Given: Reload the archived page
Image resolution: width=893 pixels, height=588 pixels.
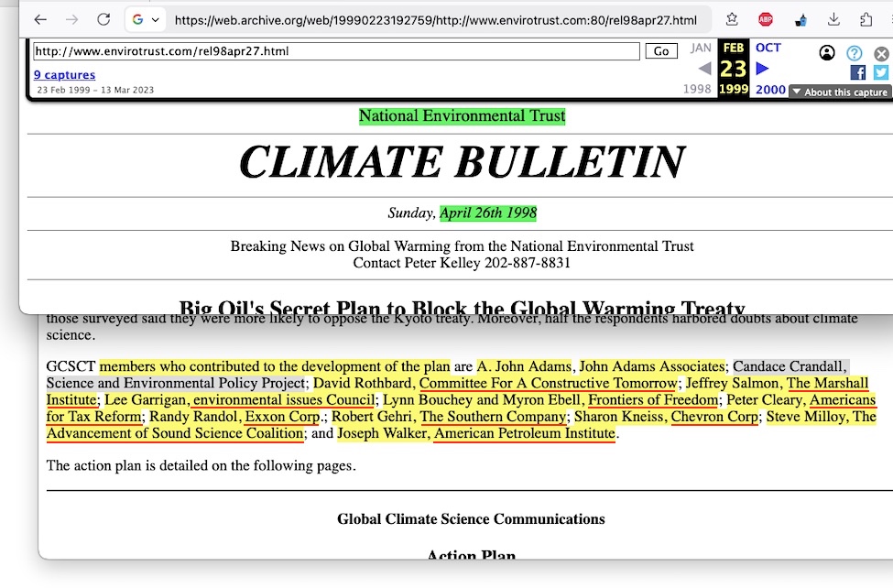Looking at the screenshot, I should point(103,19).
